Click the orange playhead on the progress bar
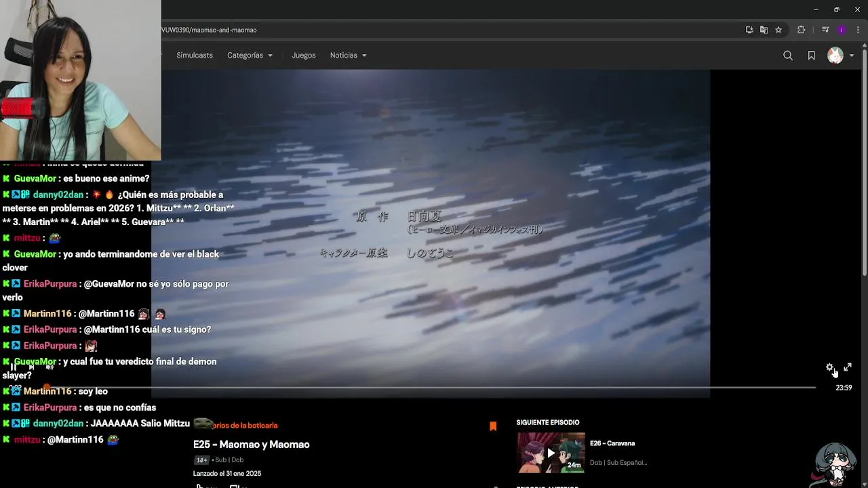The image size is (868, 488). 46,388
